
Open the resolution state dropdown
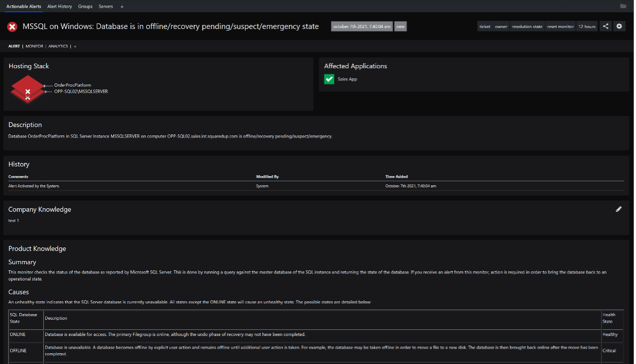click(527, 26)
